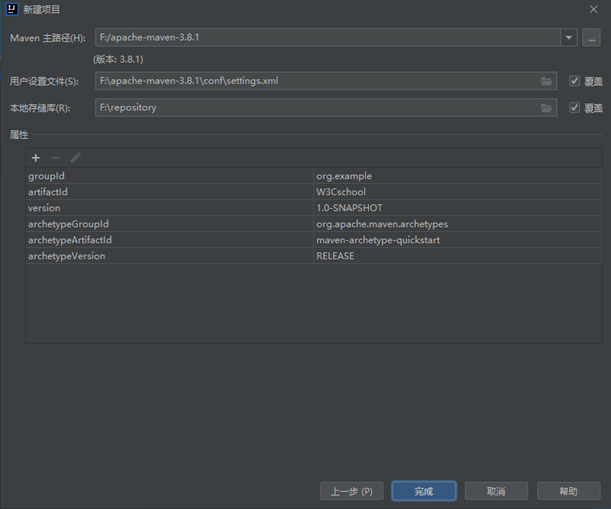Browse for local repository via folder icon
Image resolution: width=611 pixels, height=509 pixels.
[547, 107]
